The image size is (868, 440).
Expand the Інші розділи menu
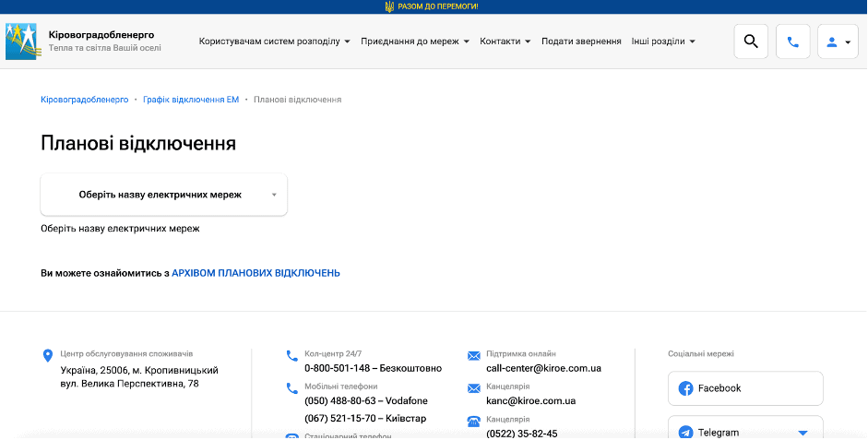(x=663, y=42)
